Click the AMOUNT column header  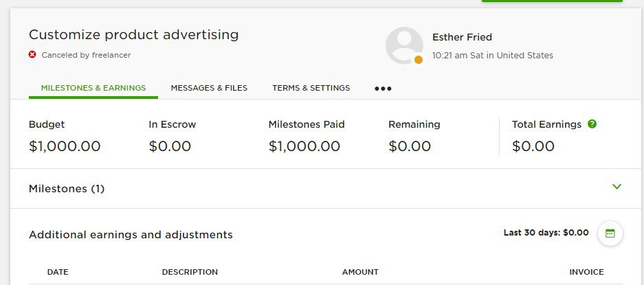click(x=360, y=272)
